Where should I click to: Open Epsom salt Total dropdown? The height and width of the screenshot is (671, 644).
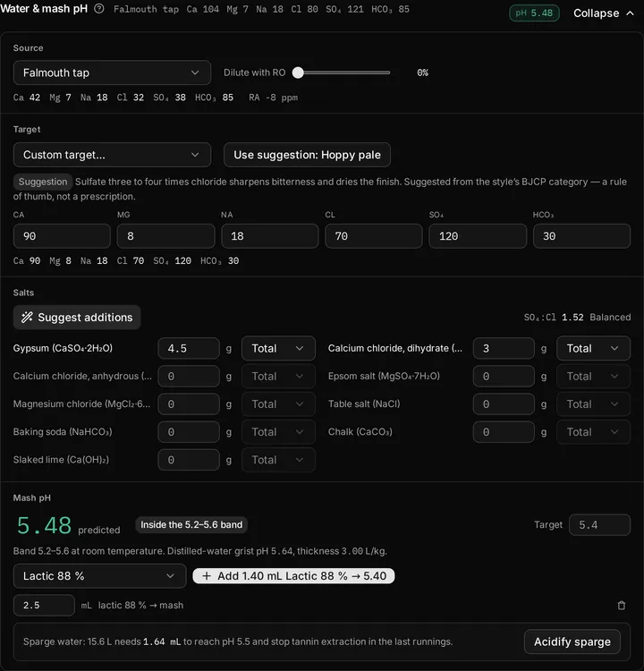594,376
